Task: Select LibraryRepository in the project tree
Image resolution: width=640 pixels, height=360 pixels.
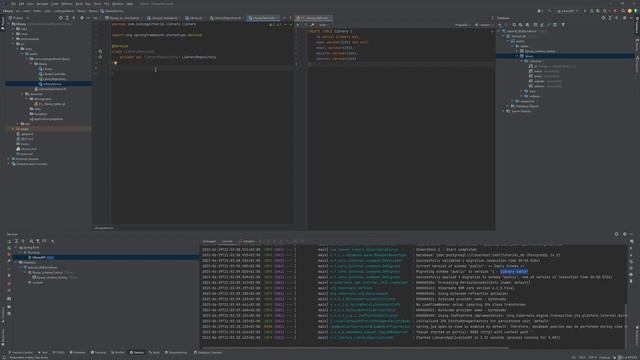Action: (52, 79)
